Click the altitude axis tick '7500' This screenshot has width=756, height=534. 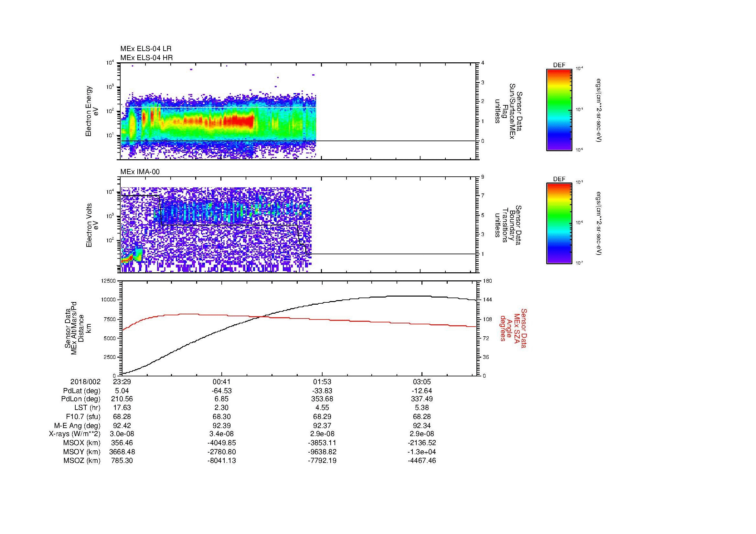(110, 319)
